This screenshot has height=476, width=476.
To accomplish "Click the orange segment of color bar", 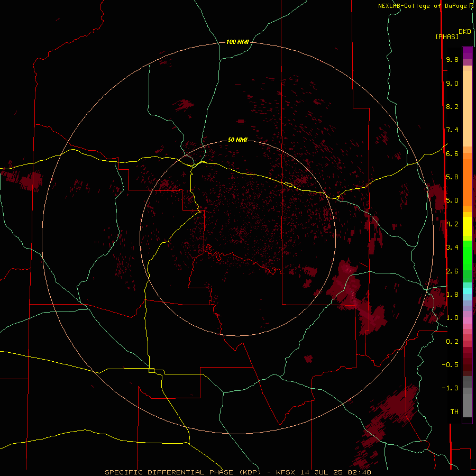I will [x=467, y=182].
